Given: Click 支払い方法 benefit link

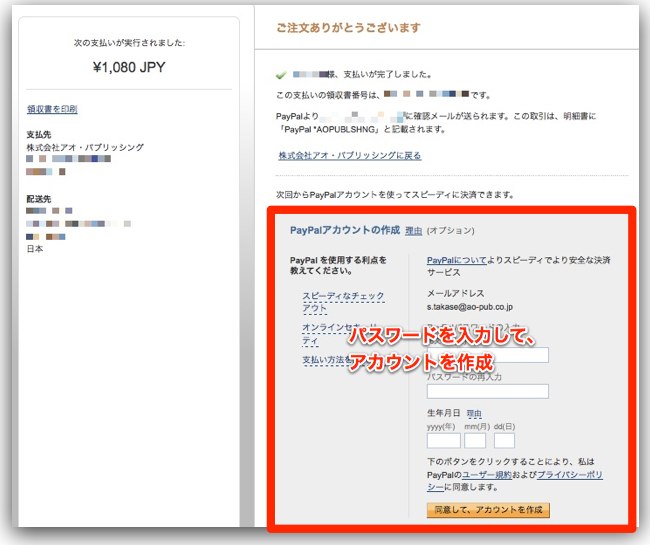Looking at the screenshot, I should 325,360.
